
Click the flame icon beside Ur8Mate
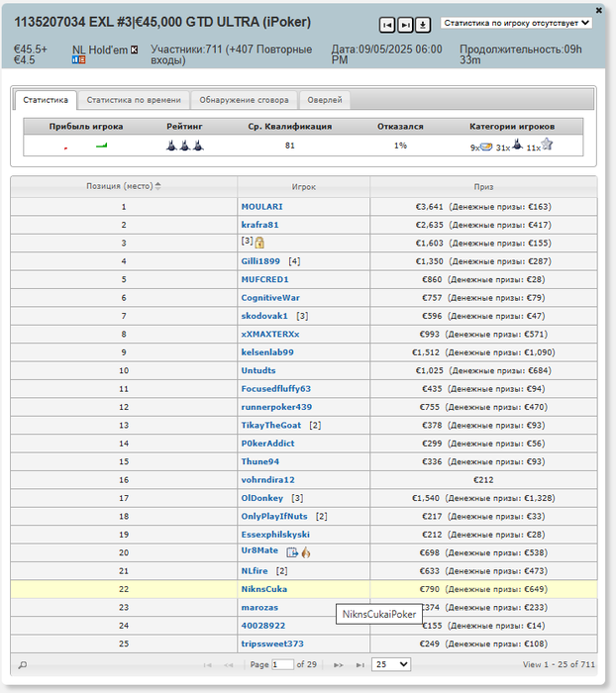click(x=306, y=551)
